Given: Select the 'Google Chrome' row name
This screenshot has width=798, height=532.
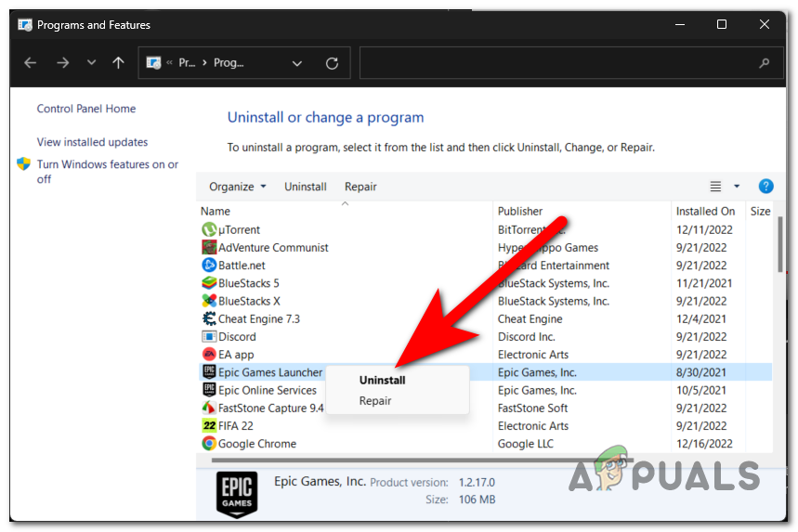Looking at the screenshot, I should (257, 444).
